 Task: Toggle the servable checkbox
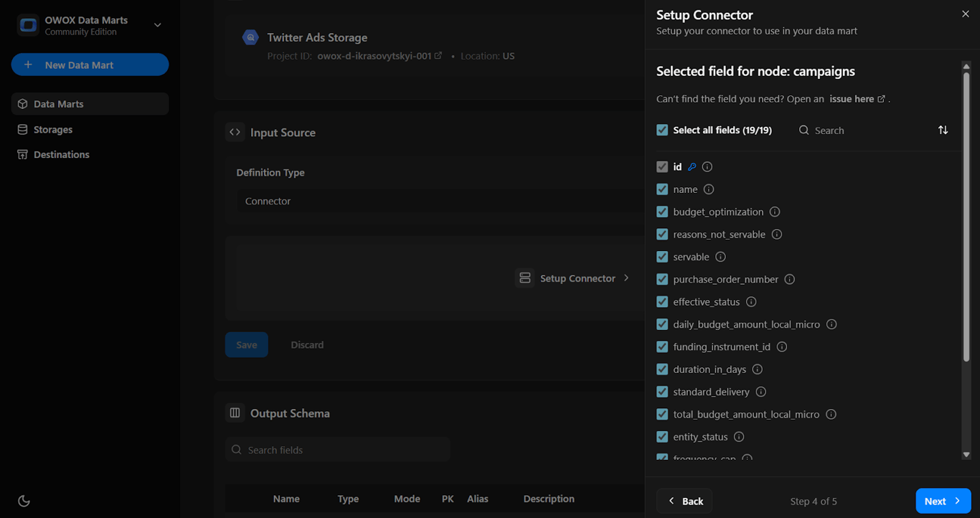662,257
